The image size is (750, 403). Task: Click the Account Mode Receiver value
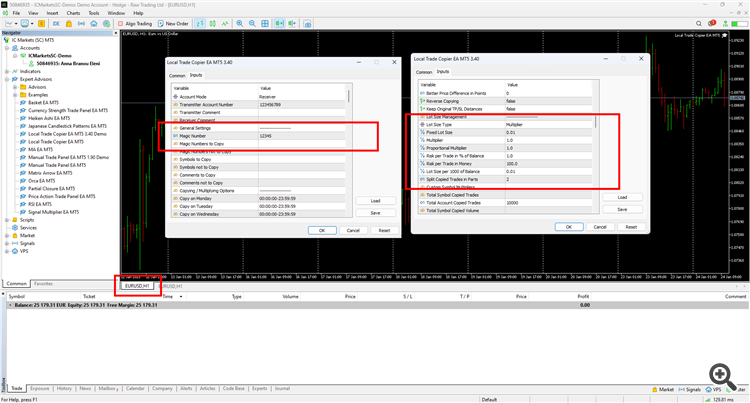(267, 97)
